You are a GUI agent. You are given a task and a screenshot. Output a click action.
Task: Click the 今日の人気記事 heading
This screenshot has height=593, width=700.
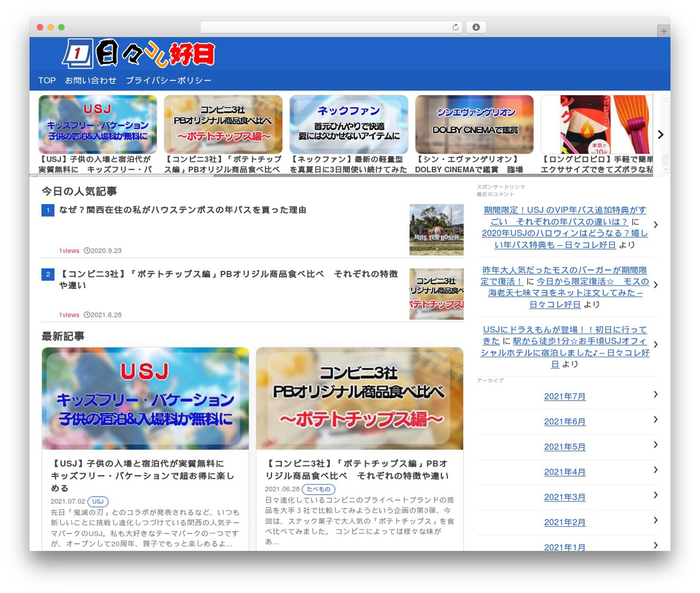(x=79, y=191)
